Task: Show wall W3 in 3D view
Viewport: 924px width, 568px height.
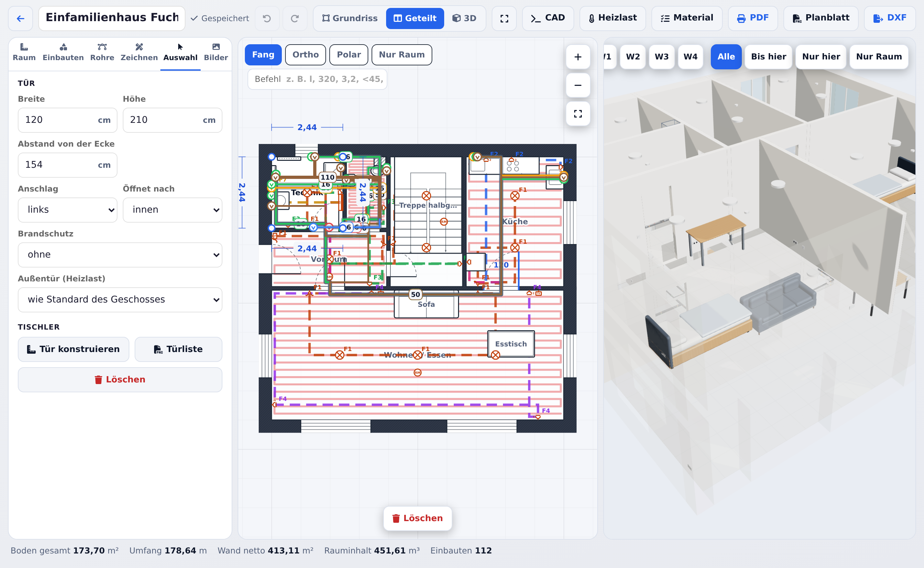Action: pos(661,57)
